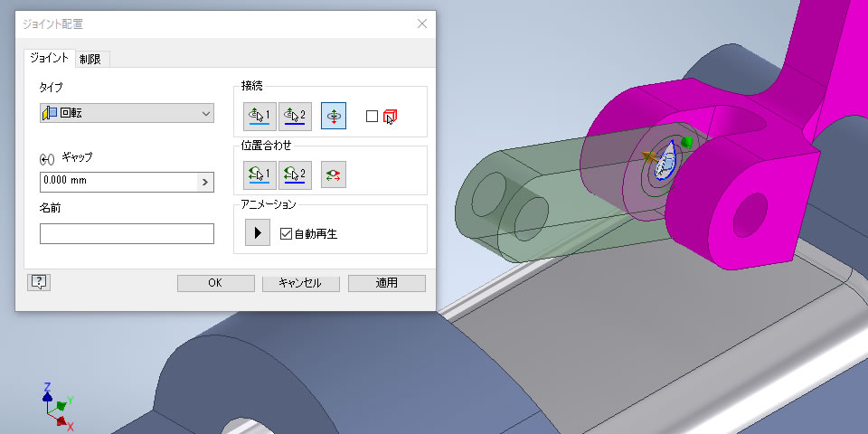The height and width of the screenshot is (434, 868).
Task: Select Align vector 2 button
Action: click(295, 175)
